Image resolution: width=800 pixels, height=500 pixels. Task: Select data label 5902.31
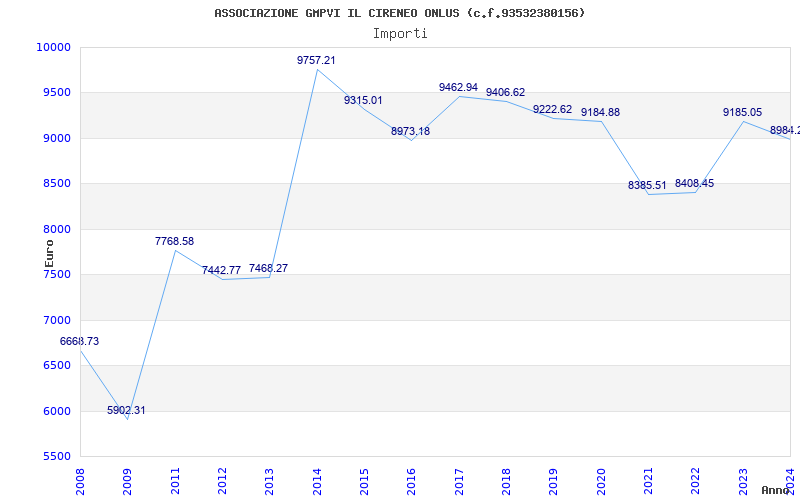pos(126,410)
